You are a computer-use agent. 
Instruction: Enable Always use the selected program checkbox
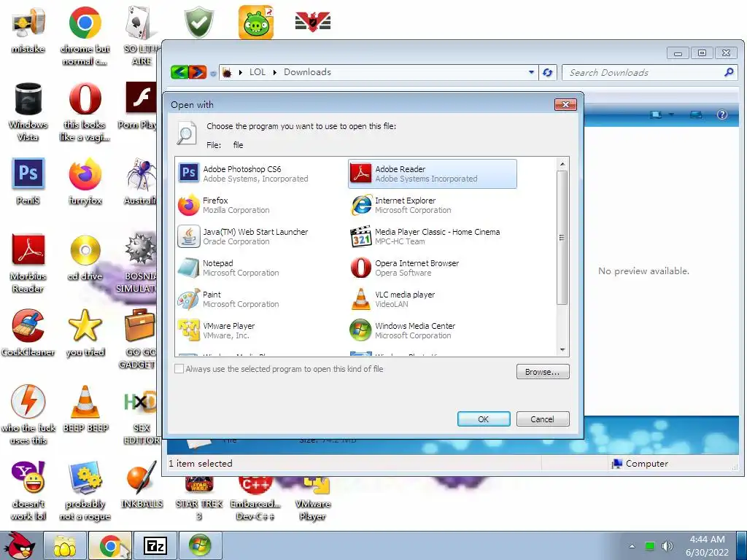pos(179,369)
